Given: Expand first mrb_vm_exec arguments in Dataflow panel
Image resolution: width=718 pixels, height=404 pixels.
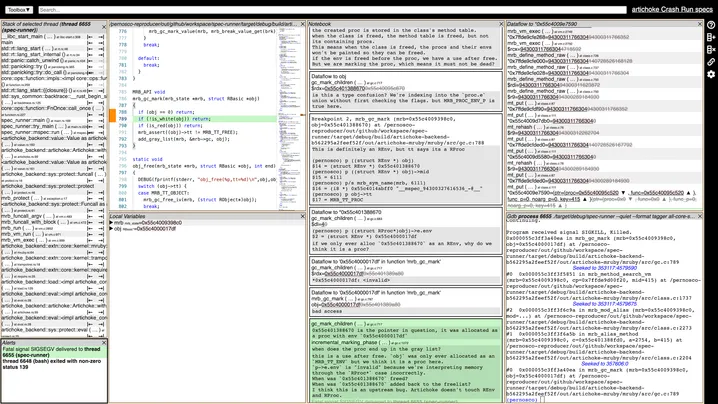Looking at the screenshot, I should pos(548,31).
